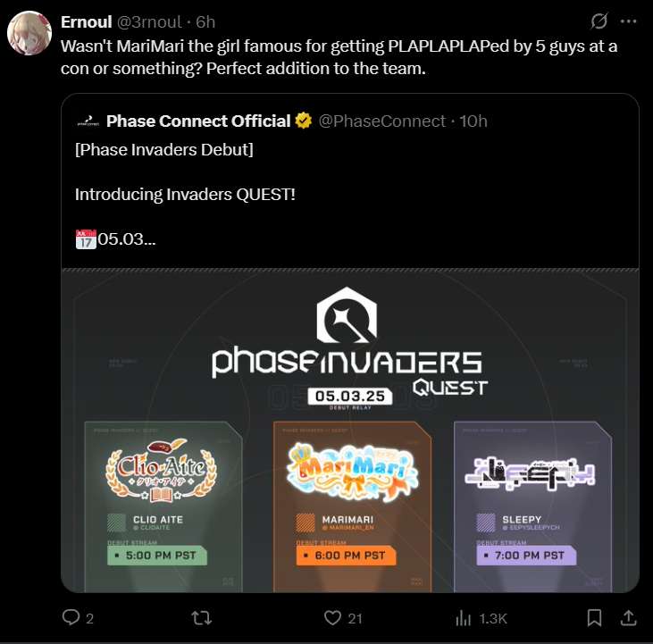The width and height of the screenshot is (653, 644).
Task: Open Phase Connect Official avatar logo
Action: (88, 121)
